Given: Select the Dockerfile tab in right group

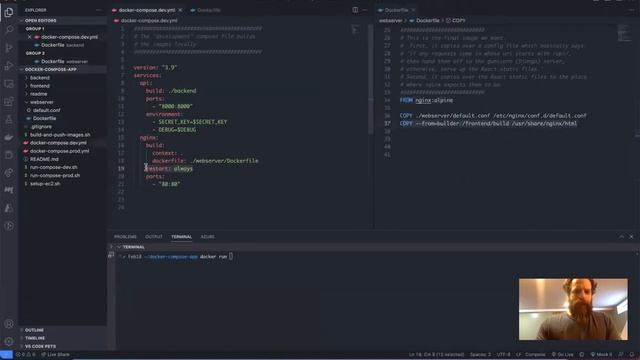Looking at the screenshot, I should pyautogui.click(x=396, y=10).
